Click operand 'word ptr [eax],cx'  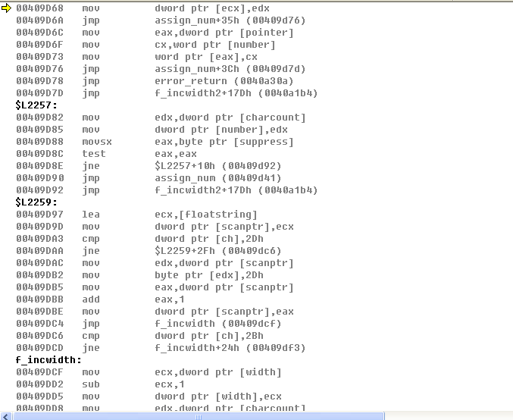click(x=206, y=57)
